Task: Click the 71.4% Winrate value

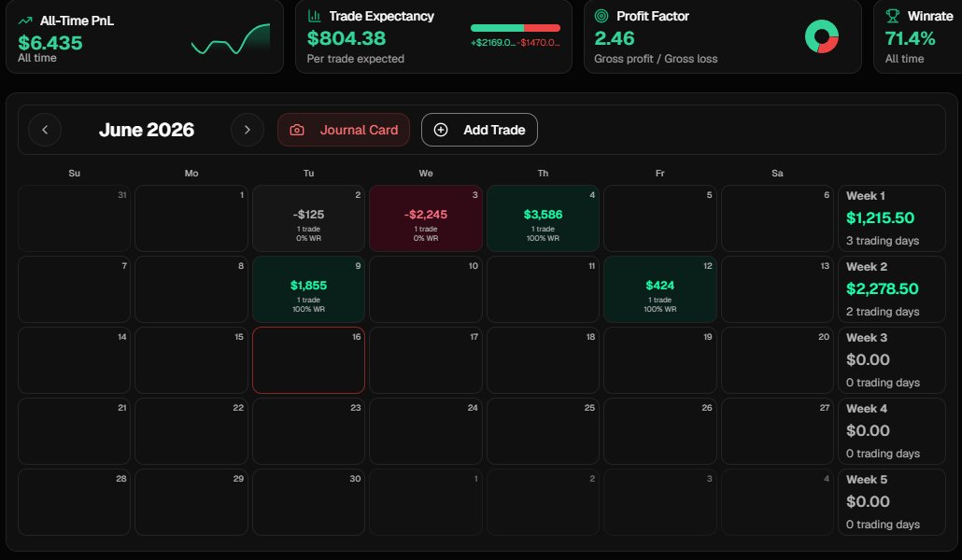Action: click(x=910, y=38)
